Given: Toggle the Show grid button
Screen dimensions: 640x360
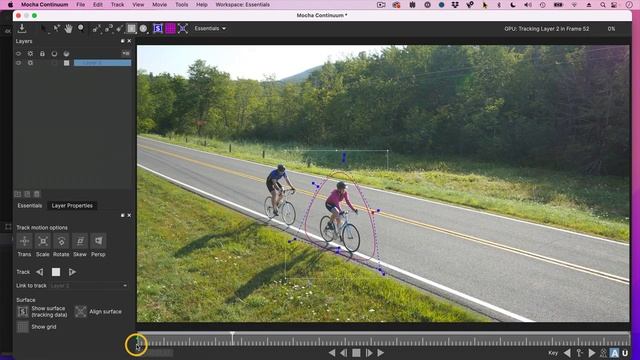Looking at the screenshot, I should pyautogui.click(x=23, y=327).
